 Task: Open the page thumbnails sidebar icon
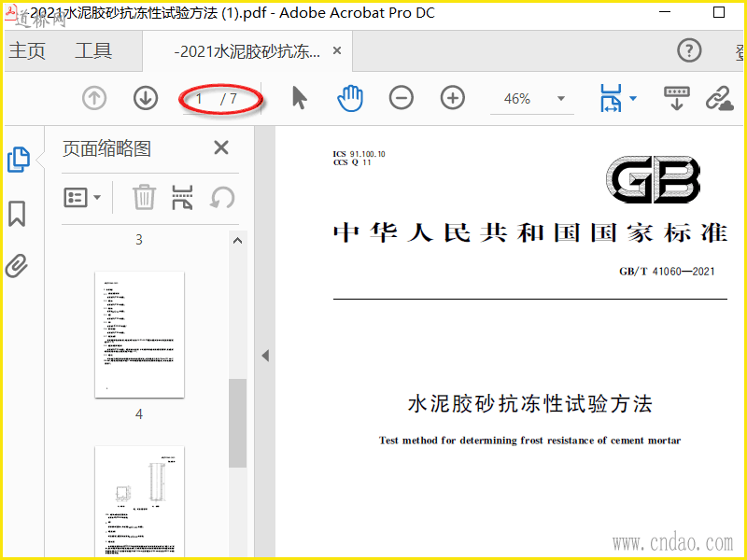coord(19,160)
